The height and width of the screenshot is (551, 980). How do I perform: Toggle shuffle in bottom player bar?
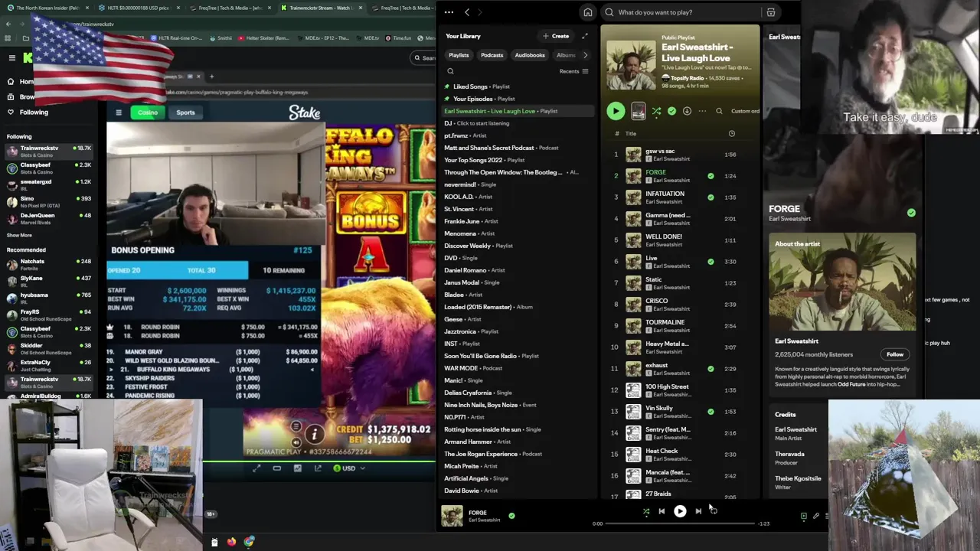coord(646,511)
